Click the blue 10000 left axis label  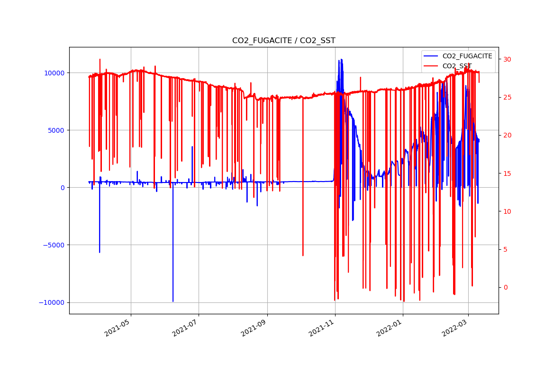[55, 73]
